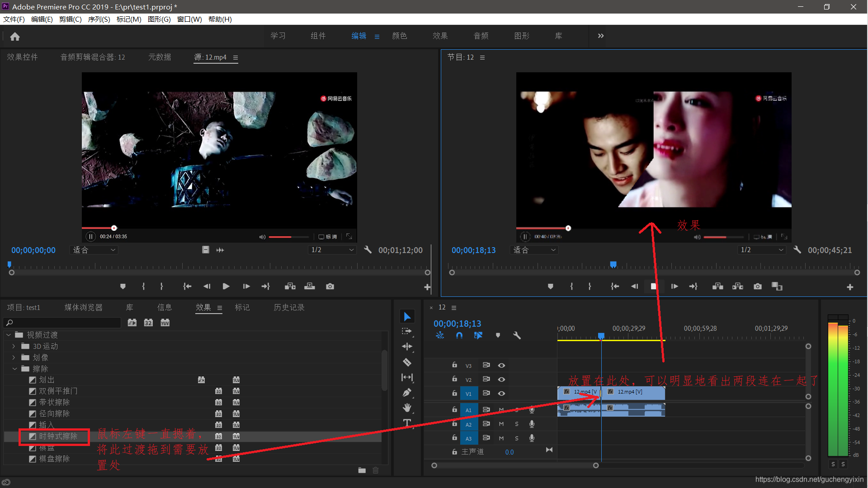This screenshot has width=868, height=488.
Task: Toggle V2 track output eye
Action: click(501, 380)
